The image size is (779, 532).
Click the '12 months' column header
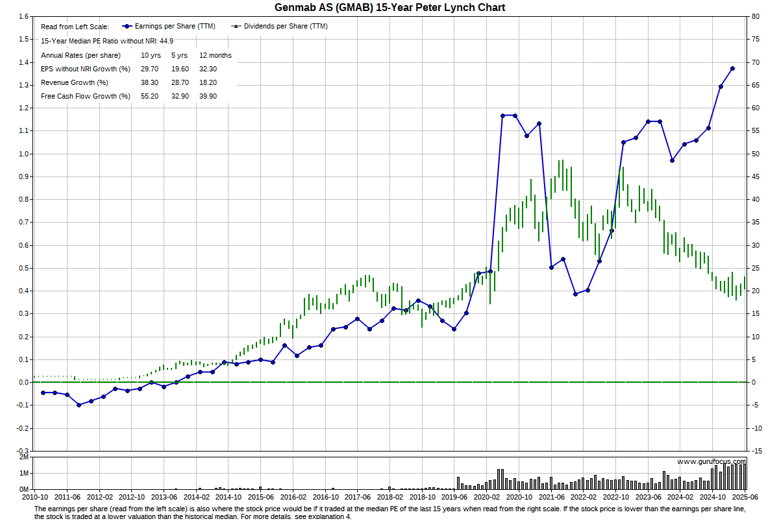click(x=215, y=55)
